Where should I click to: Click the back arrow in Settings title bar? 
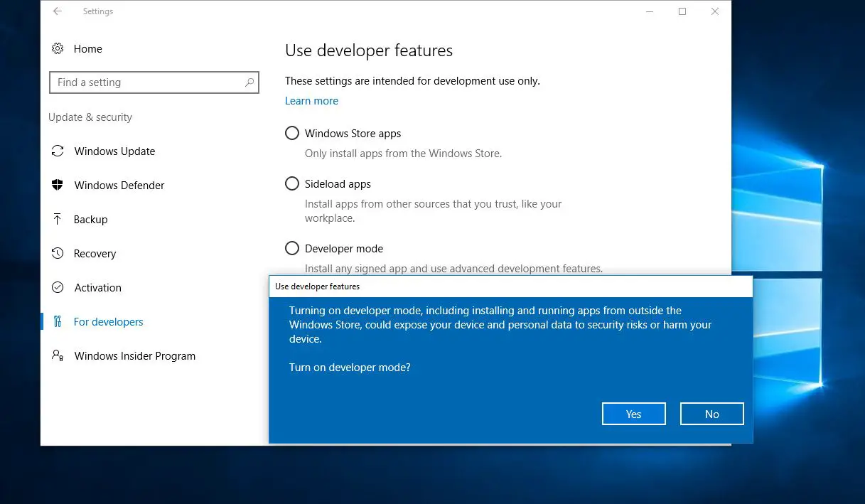[x=58, y=11]
